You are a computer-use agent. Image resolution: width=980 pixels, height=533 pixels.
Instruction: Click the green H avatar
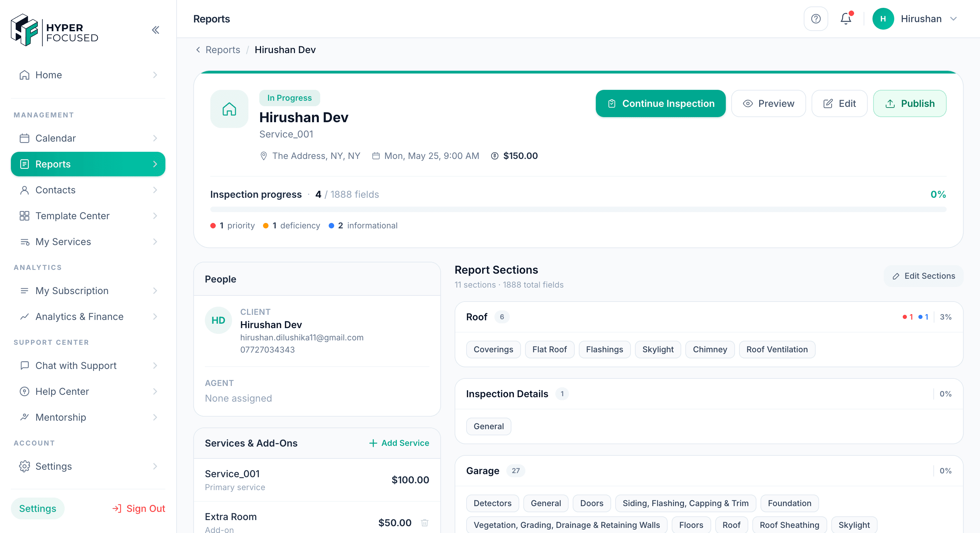pos(883,19)
